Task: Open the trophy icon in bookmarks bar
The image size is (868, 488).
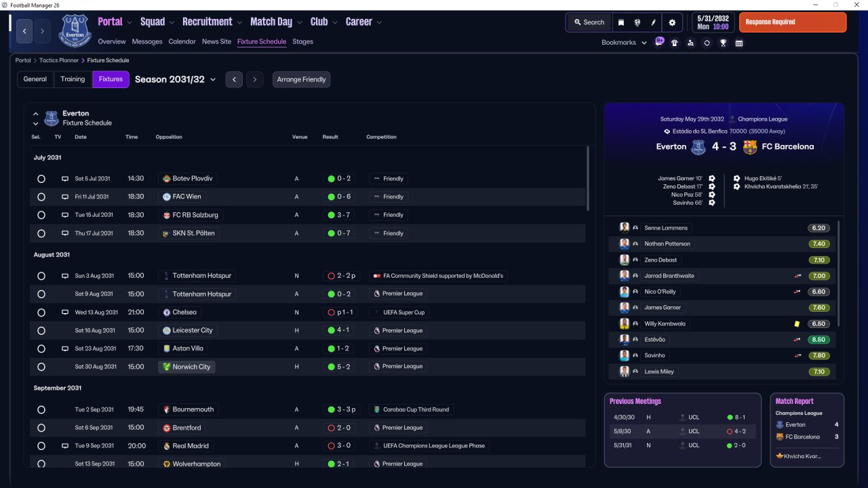Action: tap(724, 43)
